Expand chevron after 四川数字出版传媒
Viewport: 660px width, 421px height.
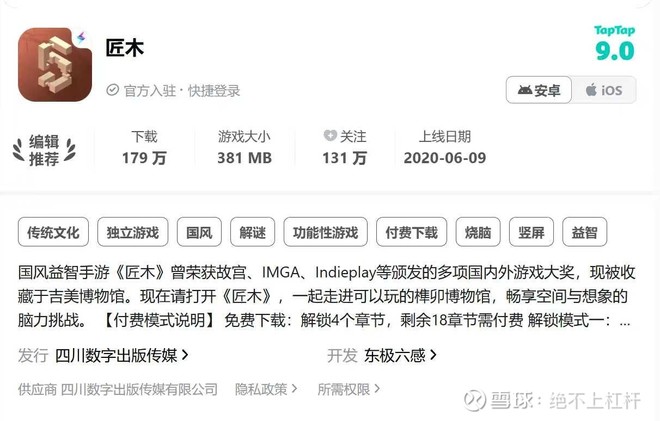click(x=185, y=356)
